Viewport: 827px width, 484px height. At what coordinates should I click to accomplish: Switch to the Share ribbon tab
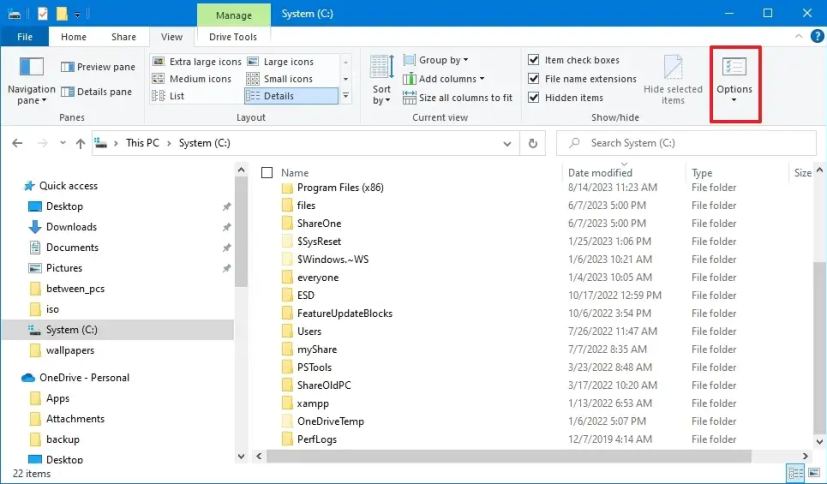(x=123, y=36)
